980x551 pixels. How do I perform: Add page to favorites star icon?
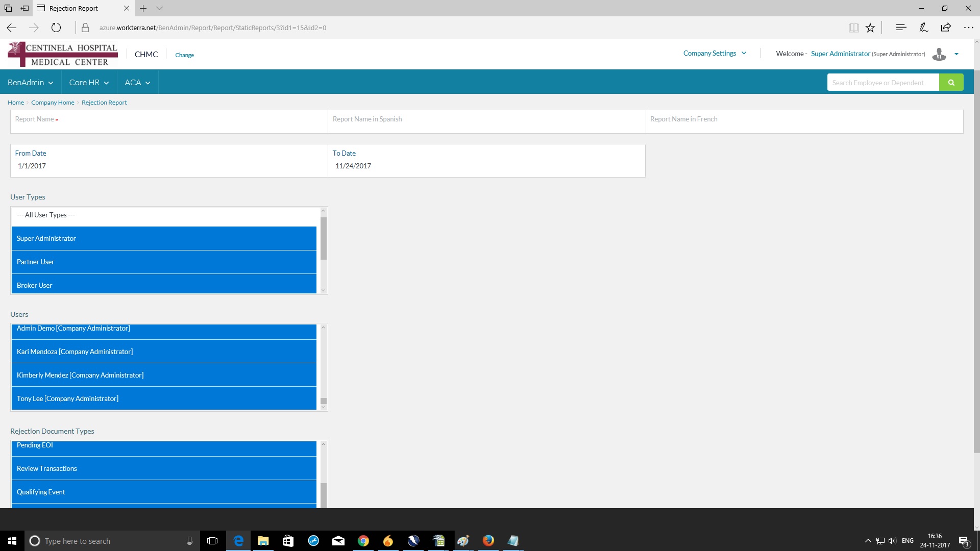click(870, 28)
